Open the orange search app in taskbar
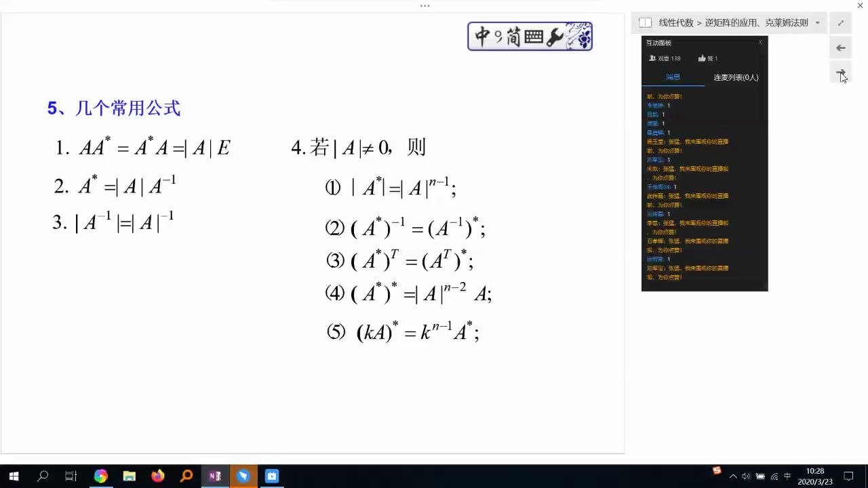 click(x=186, y=476)
